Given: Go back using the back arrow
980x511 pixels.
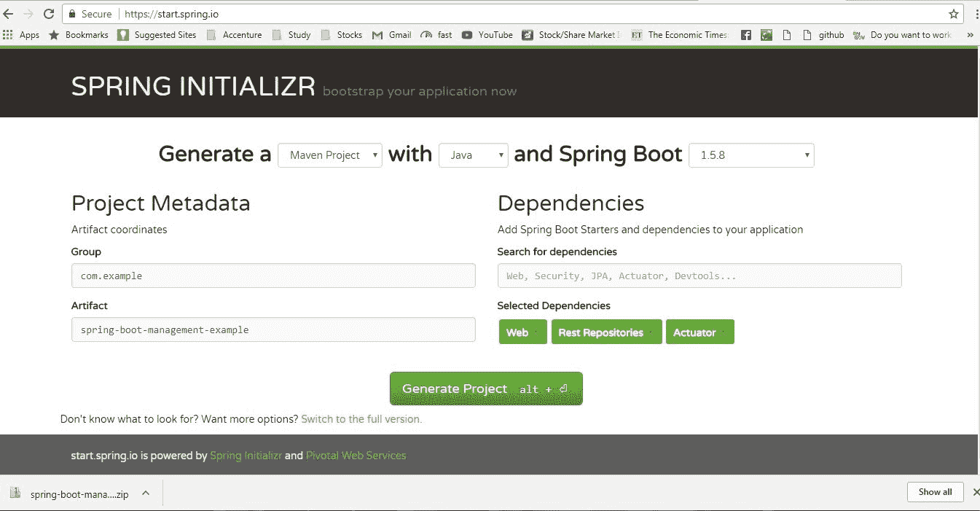Looking at the screenshot, I should (x=9, y=13).
